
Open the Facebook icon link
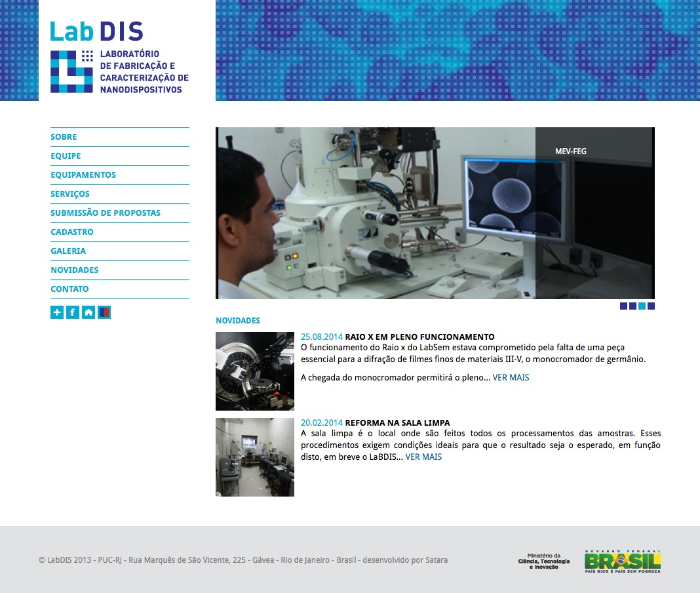click(73, 312)
